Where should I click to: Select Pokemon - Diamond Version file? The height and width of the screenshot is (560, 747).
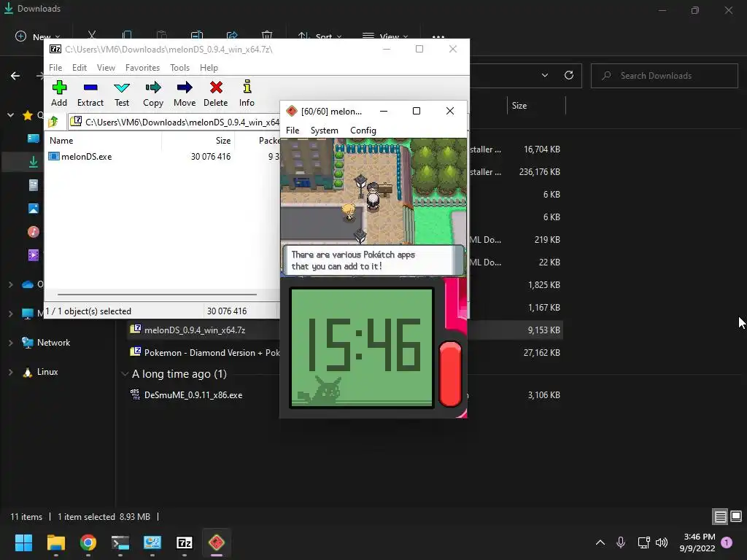click(x=205, y=353)
